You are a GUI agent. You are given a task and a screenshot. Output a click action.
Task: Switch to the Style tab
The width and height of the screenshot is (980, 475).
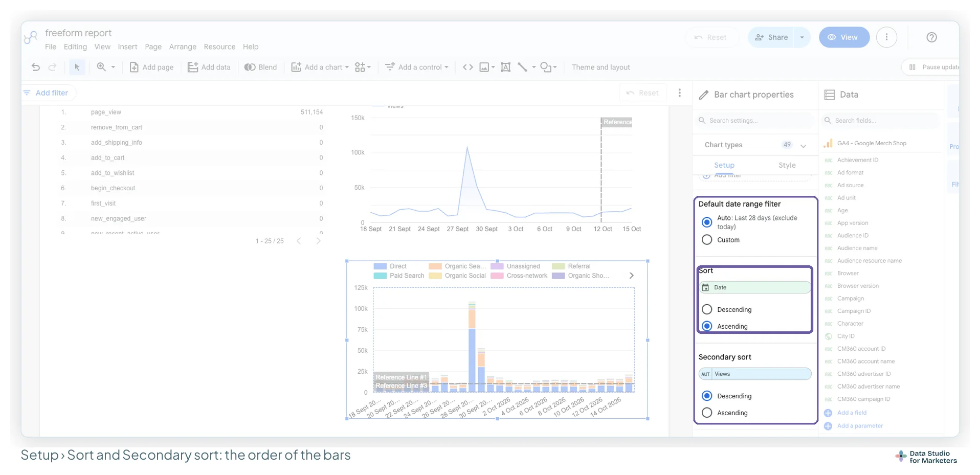[x=787, y=165]
